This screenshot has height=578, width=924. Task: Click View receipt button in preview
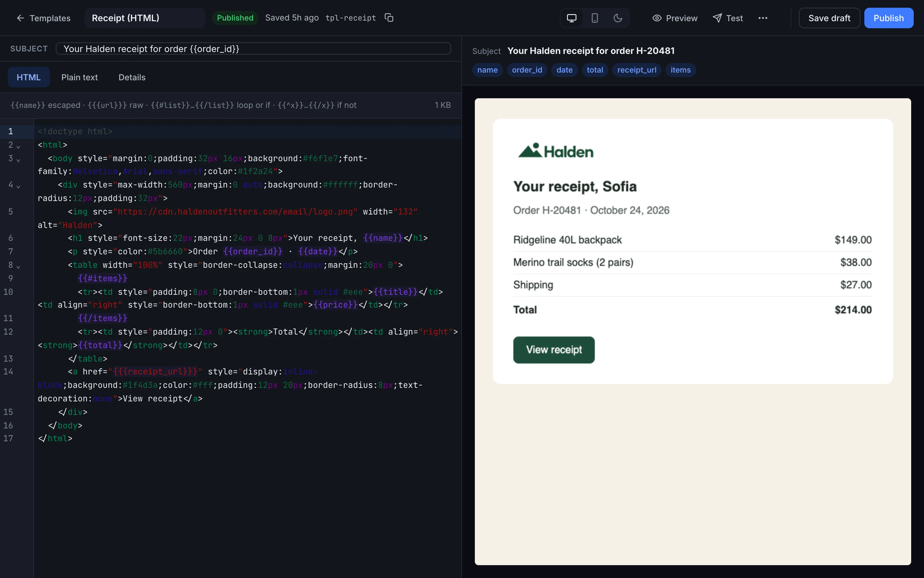554,350
